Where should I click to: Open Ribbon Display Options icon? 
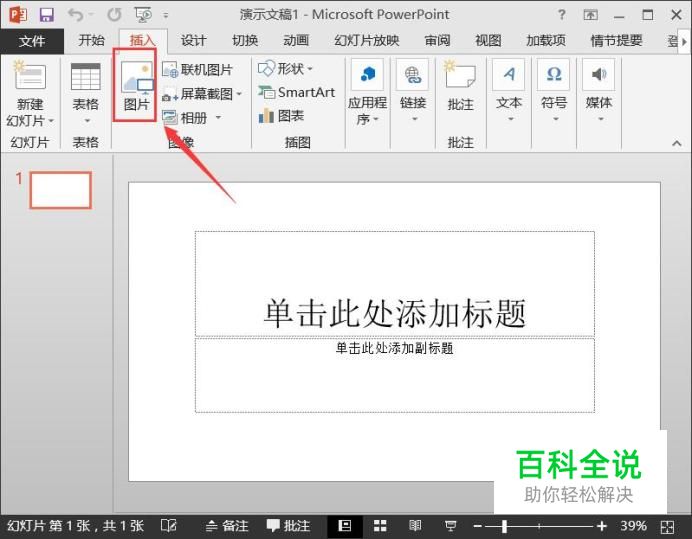(590, 15)
